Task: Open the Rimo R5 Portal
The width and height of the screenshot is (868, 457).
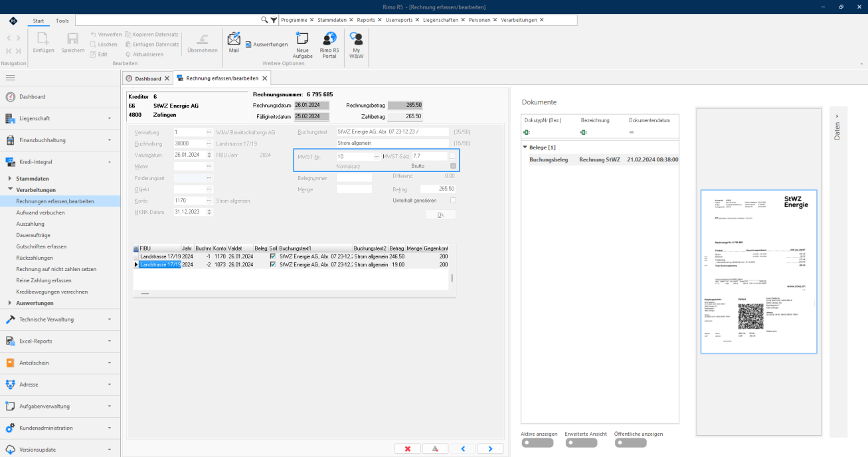Action: click(329, 45)
